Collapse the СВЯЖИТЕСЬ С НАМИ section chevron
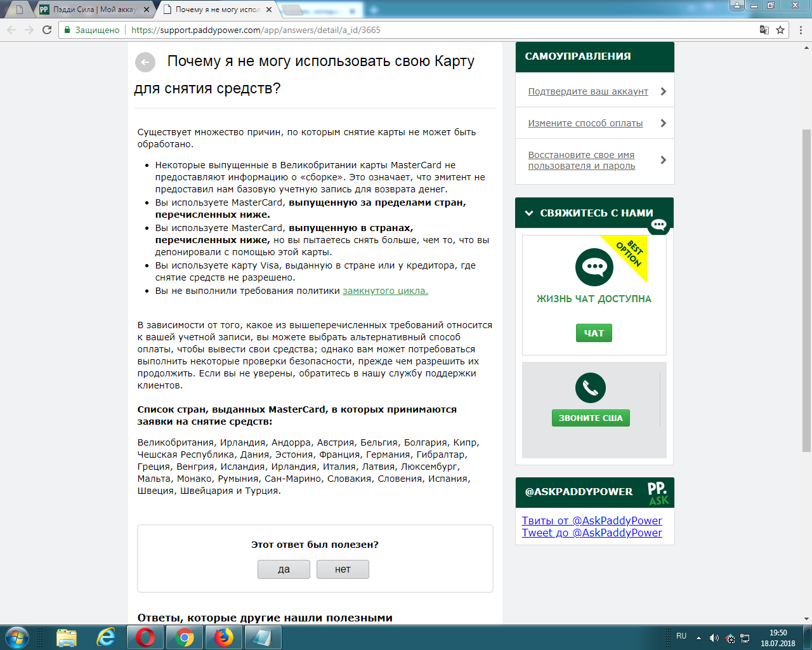The height and width of the screenshot is (650, 812). 529,213
